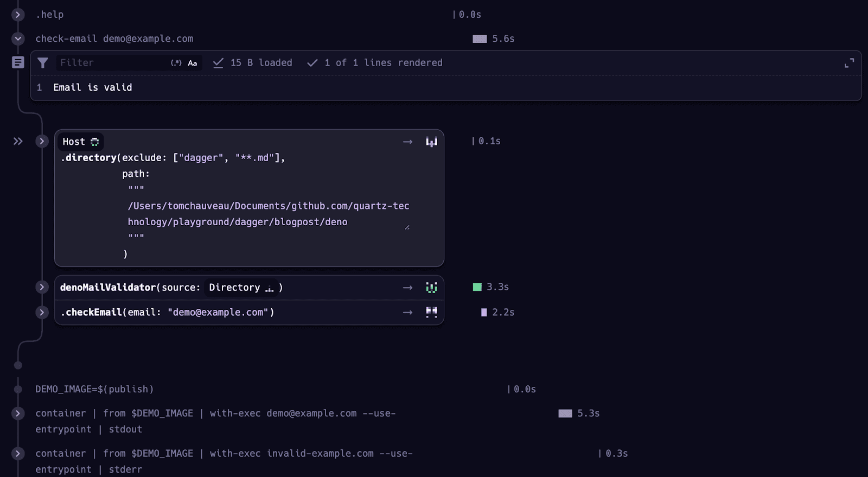Open the logs document icon
The image size is (868, 477).
[x=18, y=62]
